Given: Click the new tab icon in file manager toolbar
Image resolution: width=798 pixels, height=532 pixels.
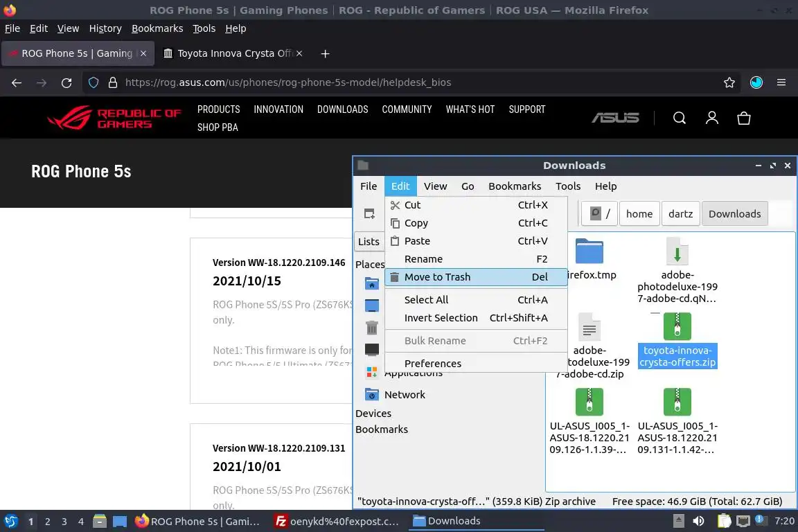Looking at the screenshot, I should [x=369, y=214].
